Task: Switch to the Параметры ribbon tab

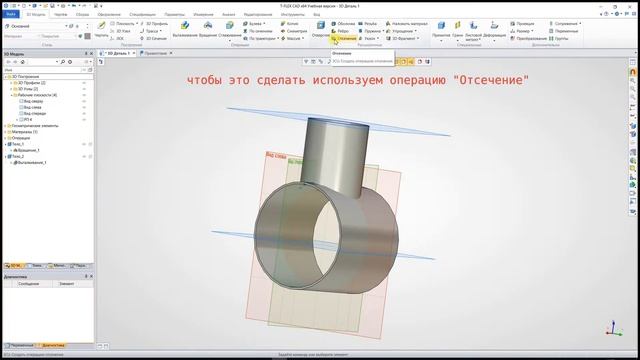Action: (174, 14)
